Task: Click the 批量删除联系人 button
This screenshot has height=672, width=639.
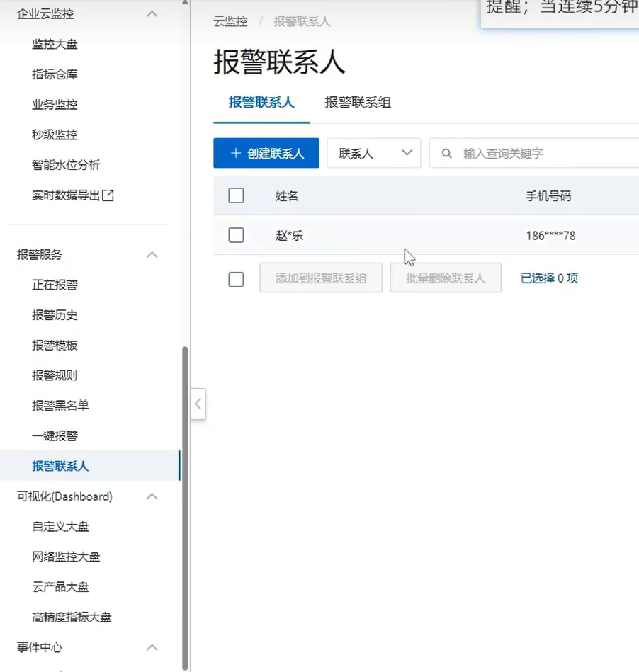Action: point(446,278)
